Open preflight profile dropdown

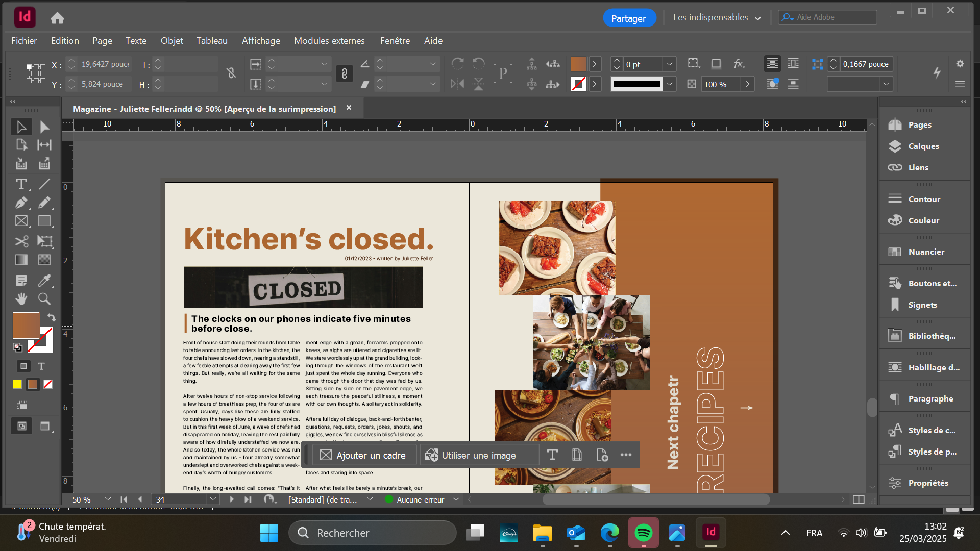tap(370, 499)
